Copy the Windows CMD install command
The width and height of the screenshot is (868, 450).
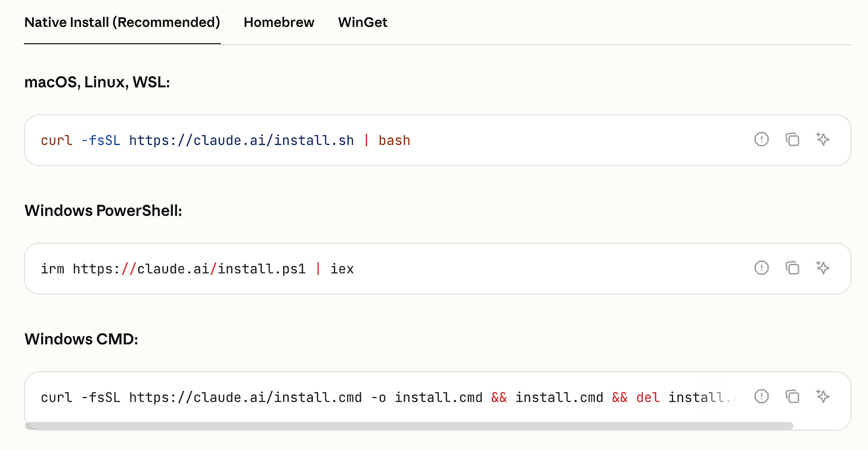tap(792, 396)
